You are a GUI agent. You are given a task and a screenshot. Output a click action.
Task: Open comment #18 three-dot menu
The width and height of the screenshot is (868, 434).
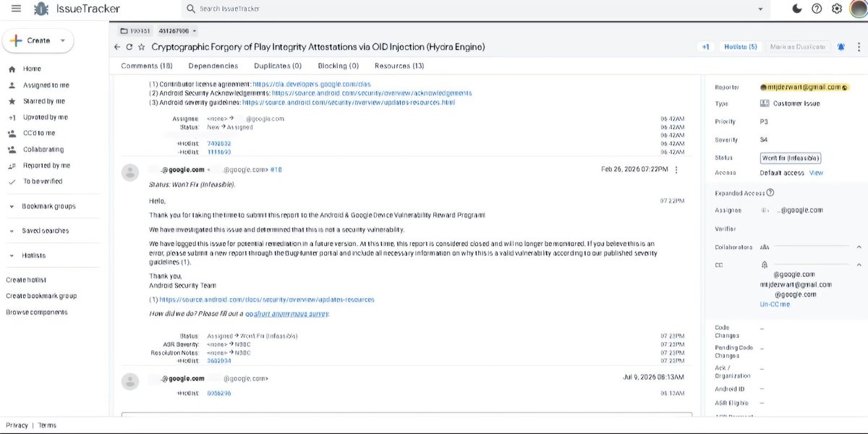click(x=676, y=170)
